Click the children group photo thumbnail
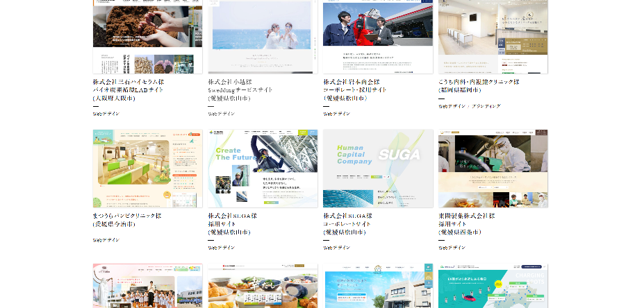The width and height of the screenshot is (644, 308). point(147,286)
